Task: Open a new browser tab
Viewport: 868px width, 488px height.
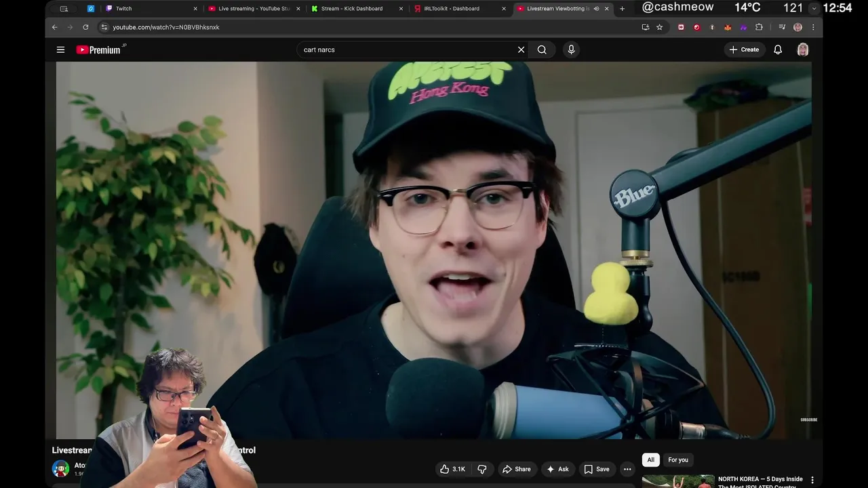Action: point(622,9)
